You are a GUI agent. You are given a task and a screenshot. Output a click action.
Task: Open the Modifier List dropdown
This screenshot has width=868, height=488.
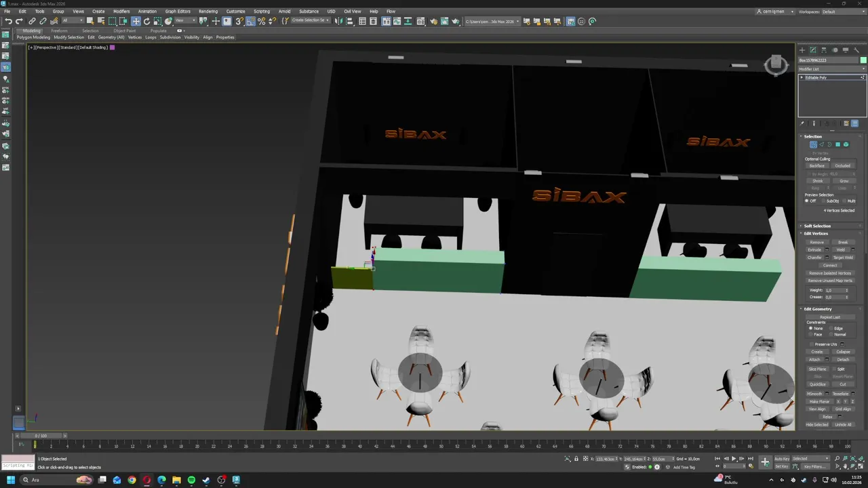point(832,69)
